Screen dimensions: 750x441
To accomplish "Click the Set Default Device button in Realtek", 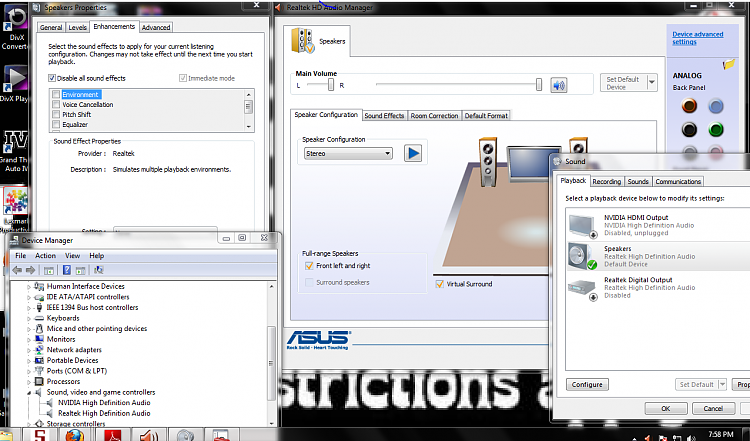I will [624, 83].
